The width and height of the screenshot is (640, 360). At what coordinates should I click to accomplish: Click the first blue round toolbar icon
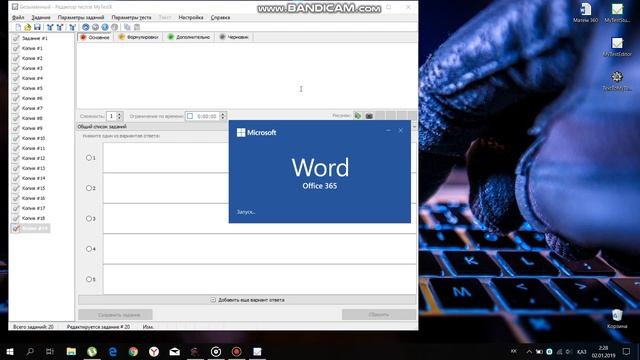(85, 27)
